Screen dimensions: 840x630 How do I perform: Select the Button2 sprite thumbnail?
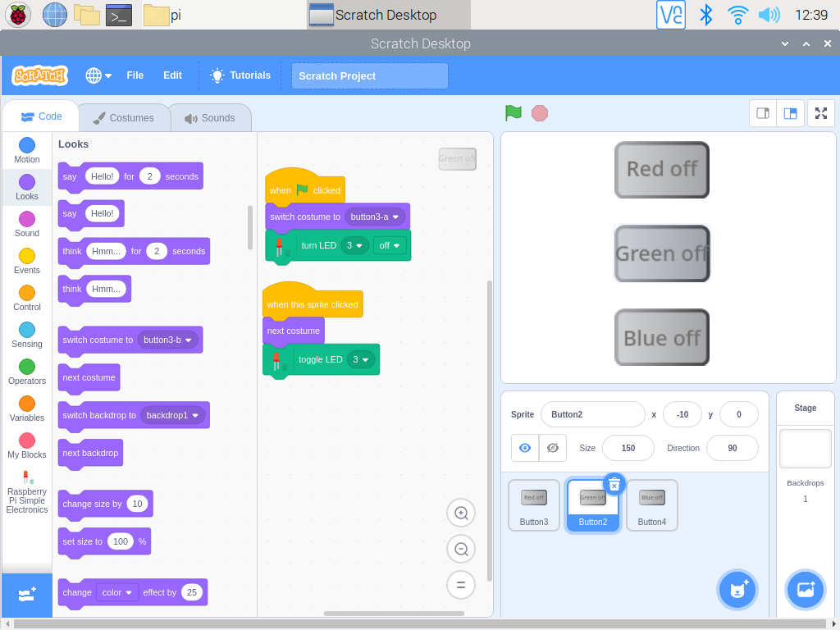(592, 506)
